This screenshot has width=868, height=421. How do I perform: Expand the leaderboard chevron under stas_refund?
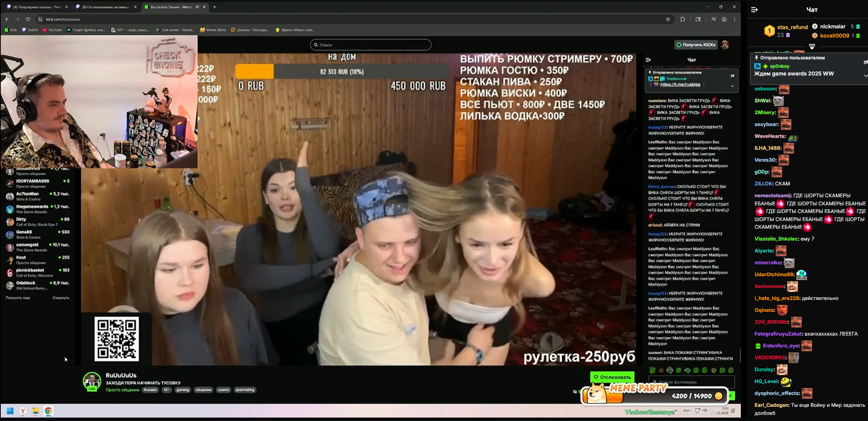tap(812, 46)
